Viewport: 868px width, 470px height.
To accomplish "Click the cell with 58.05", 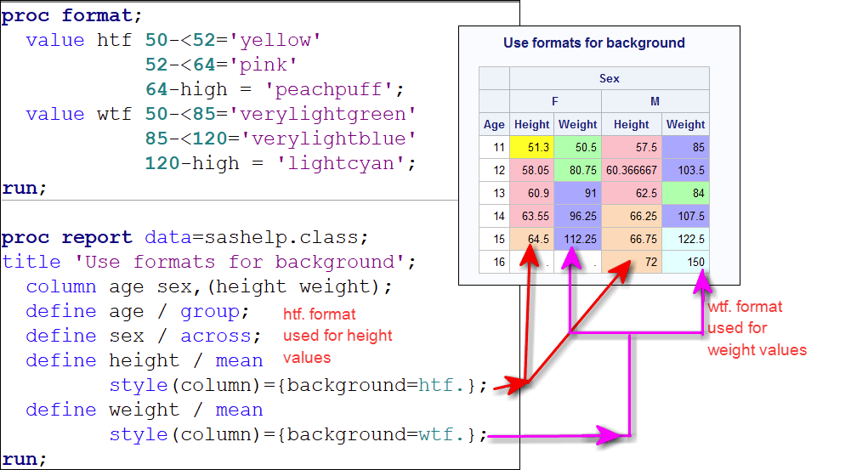I will point(531,170).
